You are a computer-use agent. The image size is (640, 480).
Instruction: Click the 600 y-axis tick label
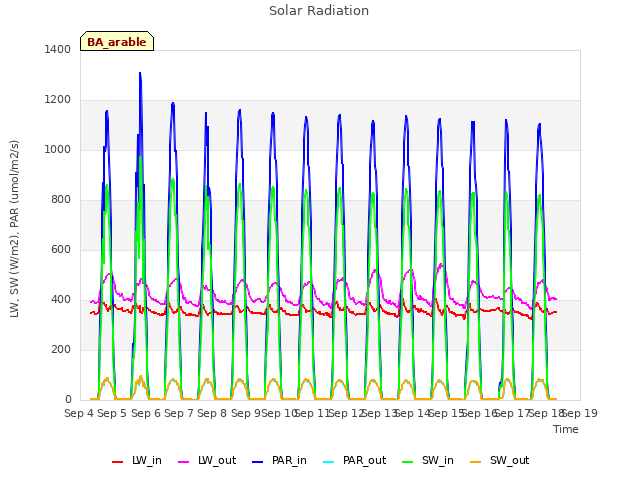61,249
